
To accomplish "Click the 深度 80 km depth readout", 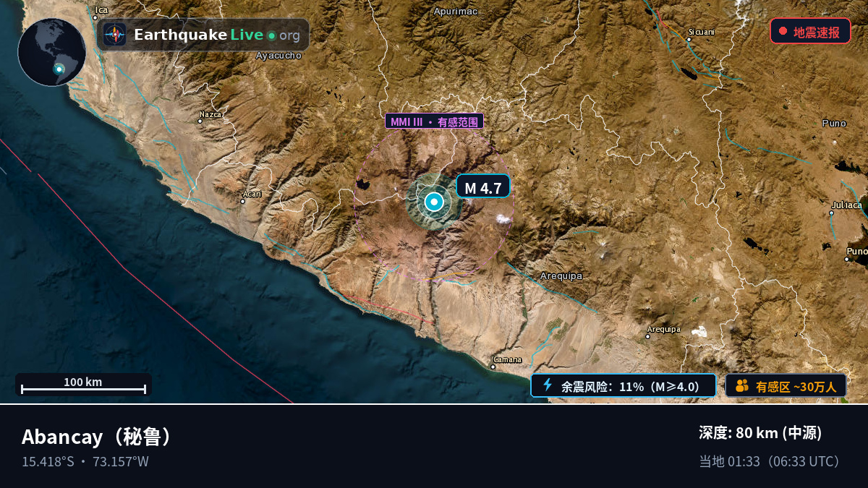I will point(760,433).
